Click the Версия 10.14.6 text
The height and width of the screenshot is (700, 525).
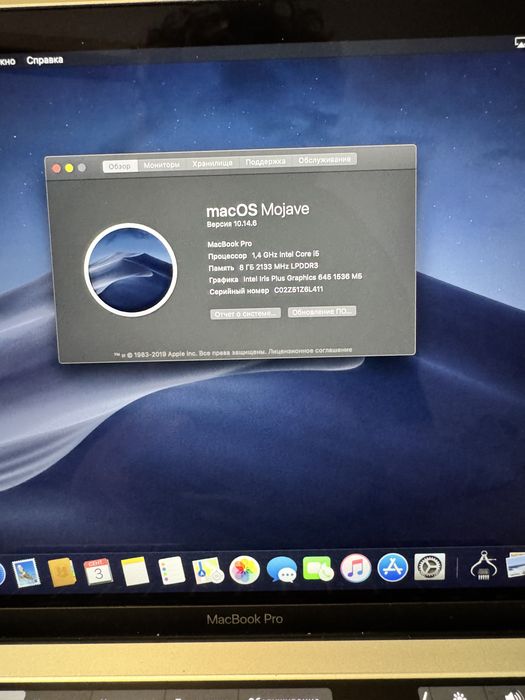coord(232,224)
